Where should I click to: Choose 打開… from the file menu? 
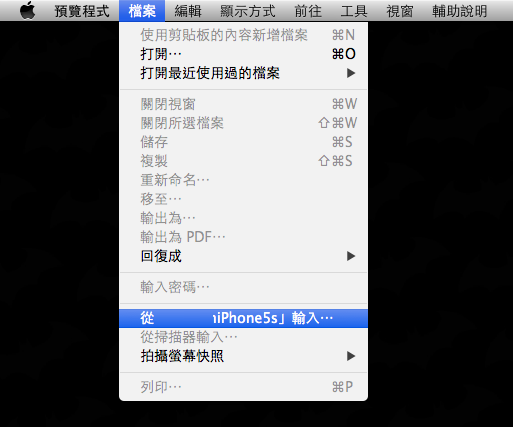tap(243, 54)
